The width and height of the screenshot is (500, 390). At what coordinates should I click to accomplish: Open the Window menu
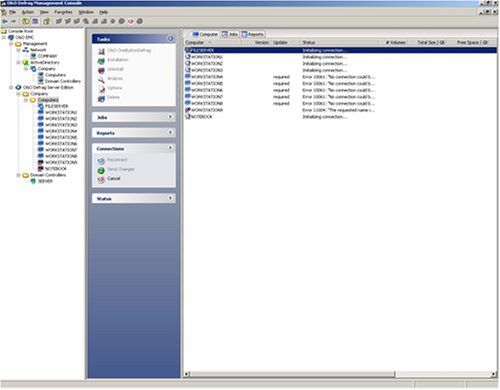tap(86, 12)
